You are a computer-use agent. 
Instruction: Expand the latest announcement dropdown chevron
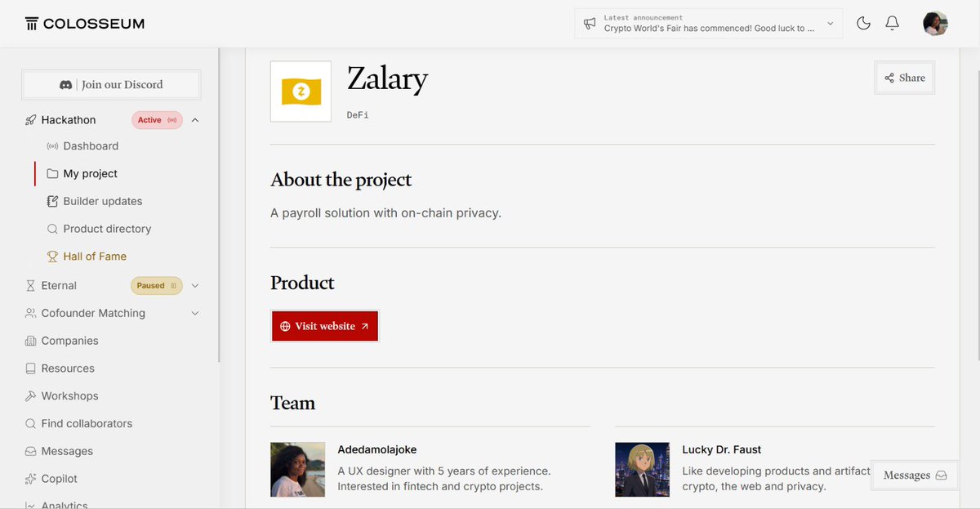pyautogui.click(x=831, y=24)
